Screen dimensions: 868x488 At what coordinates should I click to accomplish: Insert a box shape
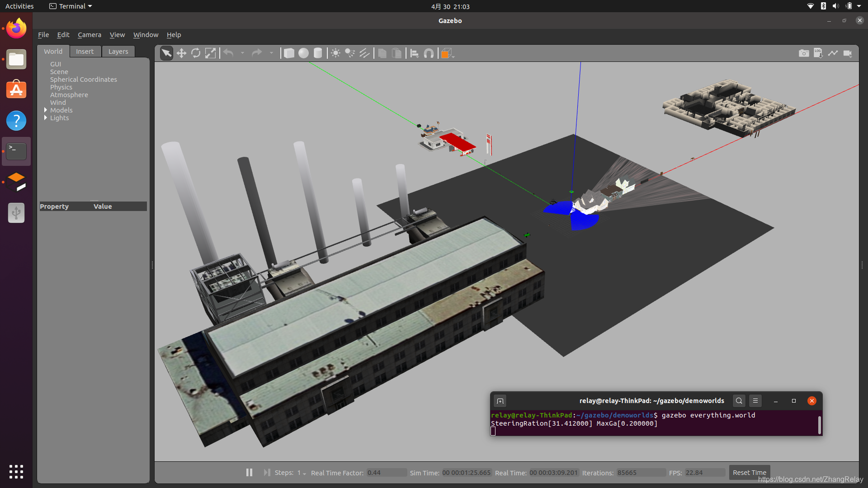pos(289,53)
